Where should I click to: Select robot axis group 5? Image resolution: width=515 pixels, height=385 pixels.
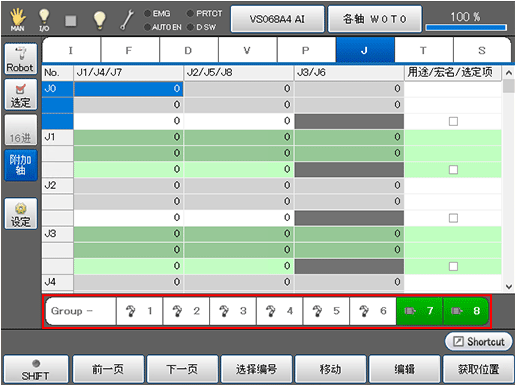coord(326,311)
